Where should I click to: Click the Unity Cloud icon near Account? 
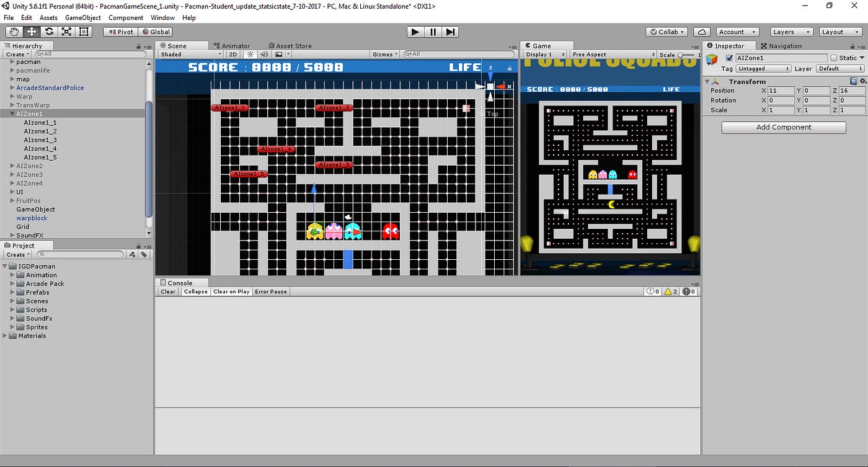pos(702,32)
